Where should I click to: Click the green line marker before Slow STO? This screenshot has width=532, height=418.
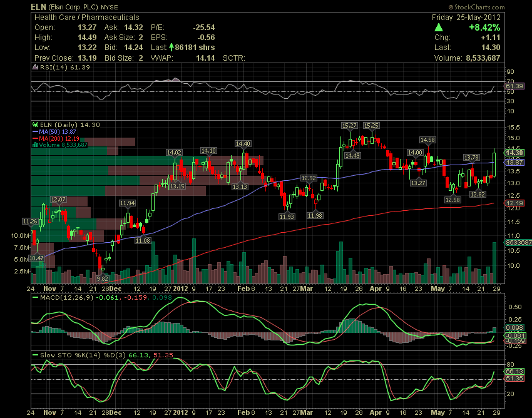[x=35, y=355]
